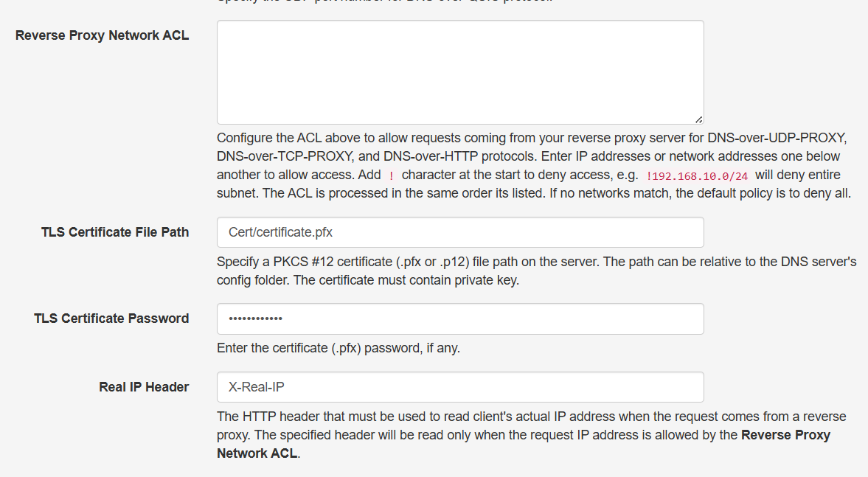The image size is (868, 477).
Task: Click the 'TLS Certificate Password' label
Action: click(111, 318)
